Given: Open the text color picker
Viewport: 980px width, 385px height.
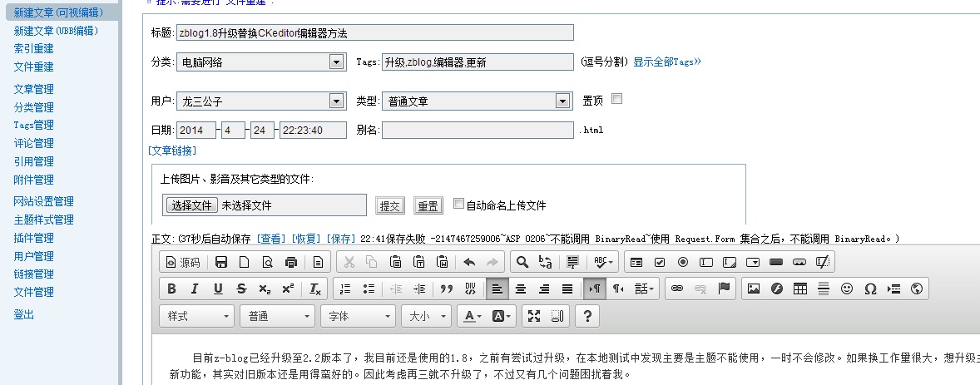Looking at the screenshot, I should 473,316.
